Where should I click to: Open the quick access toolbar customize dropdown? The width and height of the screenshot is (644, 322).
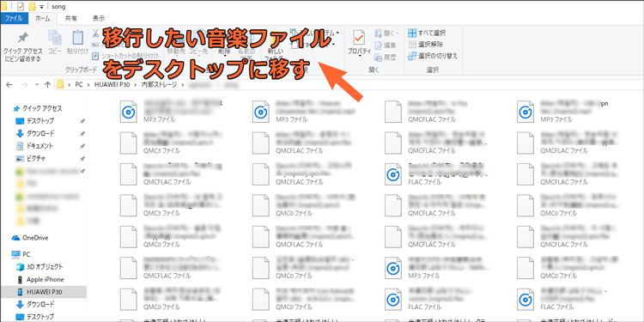tap(41, 7)
